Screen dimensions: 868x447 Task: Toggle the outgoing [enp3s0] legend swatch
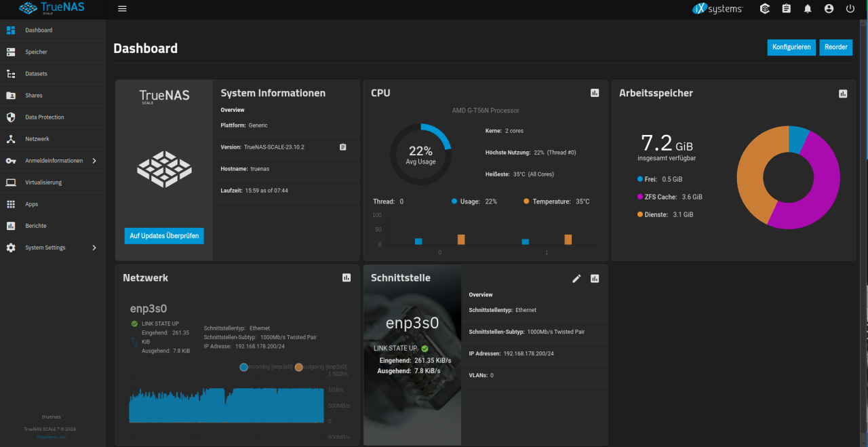[299, 367]
